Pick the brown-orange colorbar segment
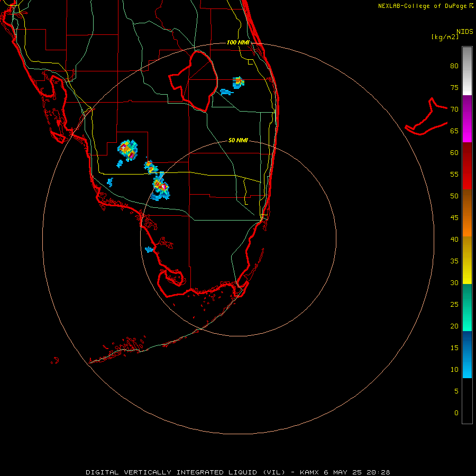This screenshot has height=476, width=476. point(467,213)
